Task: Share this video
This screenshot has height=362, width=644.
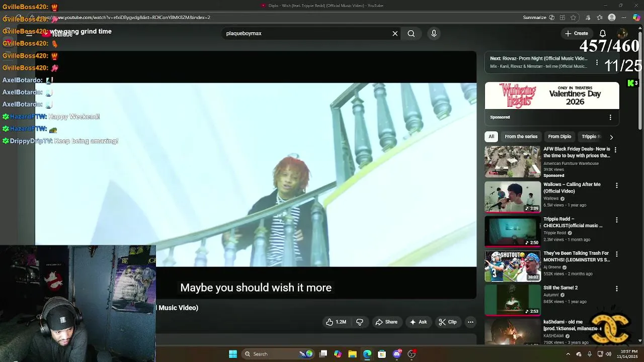Action: click(386, 322)
